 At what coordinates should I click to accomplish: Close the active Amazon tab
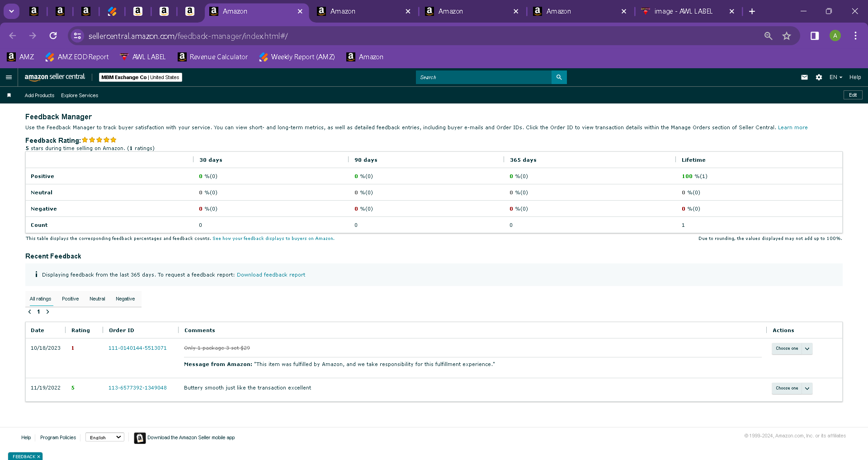point(300,11)
